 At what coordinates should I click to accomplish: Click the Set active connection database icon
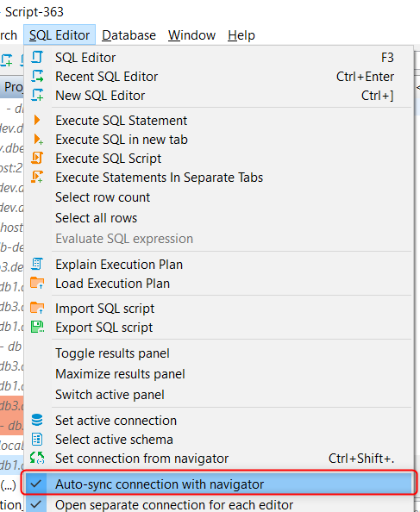tap(37, 420)
